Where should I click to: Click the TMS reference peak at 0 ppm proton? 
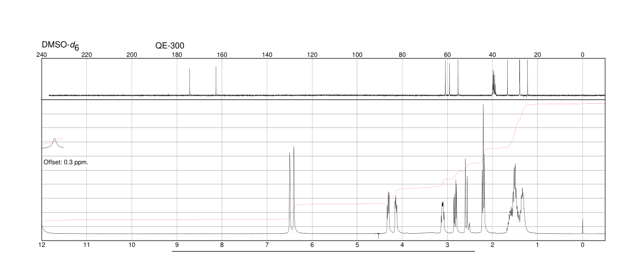coord(582,226)
